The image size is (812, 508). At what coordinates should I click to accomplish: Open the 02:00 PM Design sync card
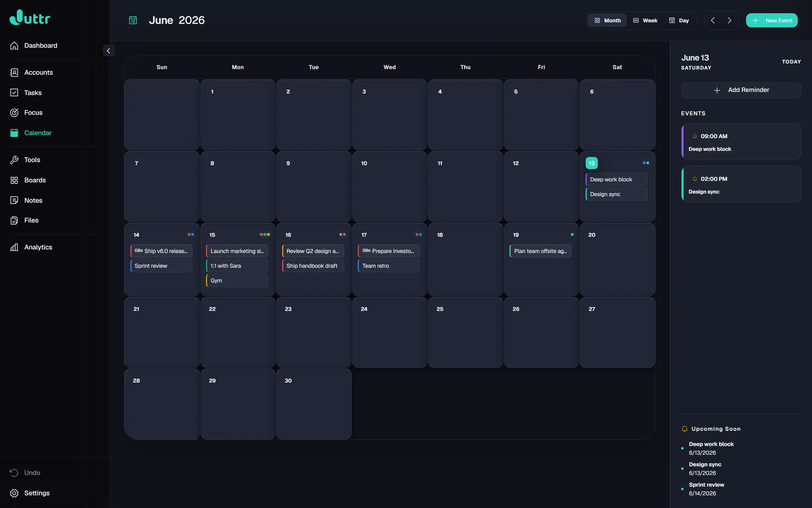coord(741,184)
